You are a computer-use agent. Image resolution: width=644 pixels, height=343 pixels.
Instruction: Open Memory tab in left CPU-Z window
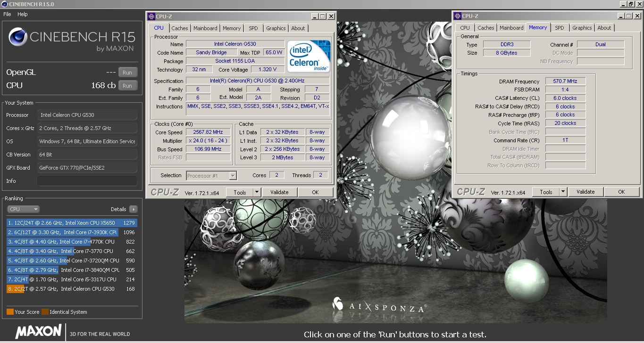[232, 28]
